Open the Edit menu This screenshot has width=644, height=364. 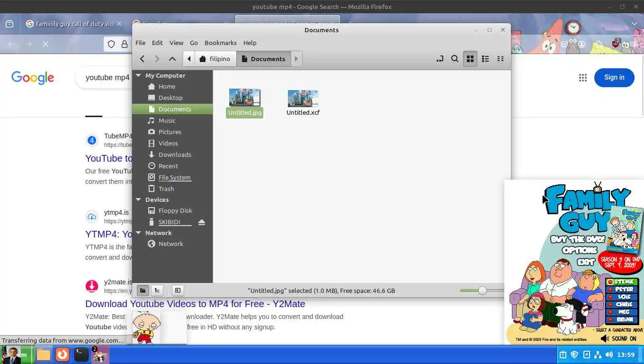[157, 43]
